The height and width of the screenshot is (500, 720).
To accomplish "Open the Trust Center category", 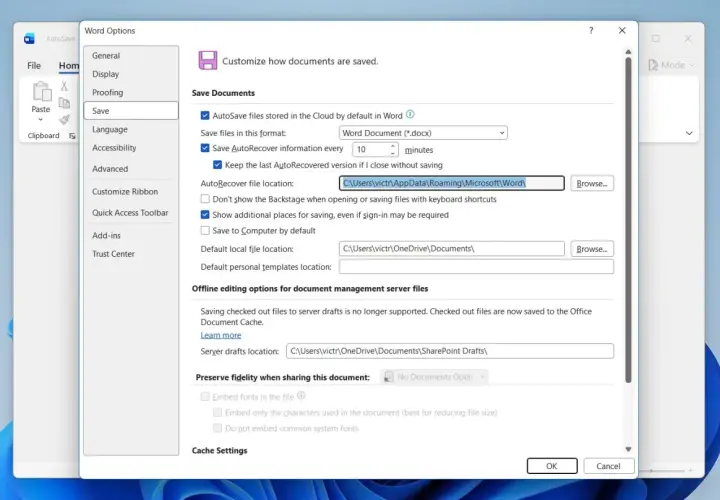I will pos(131,253).
